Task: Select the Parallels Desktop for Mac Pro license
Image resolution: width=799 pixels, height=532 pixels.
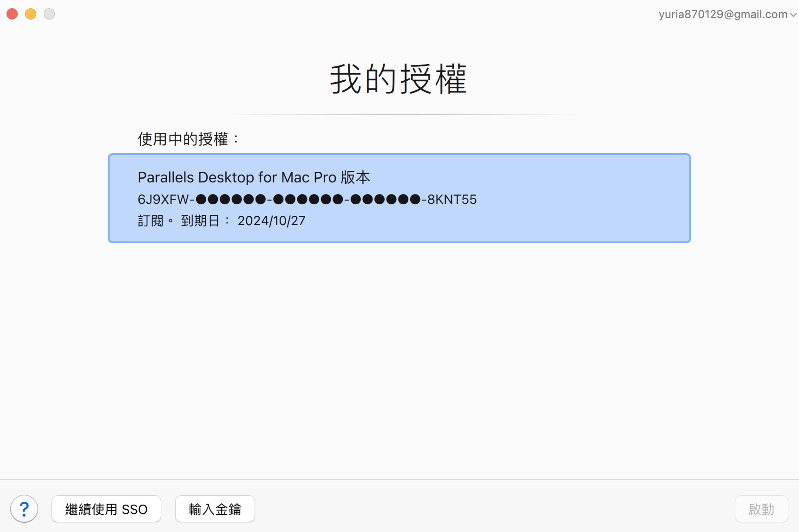Action: (x=399, y=198)
